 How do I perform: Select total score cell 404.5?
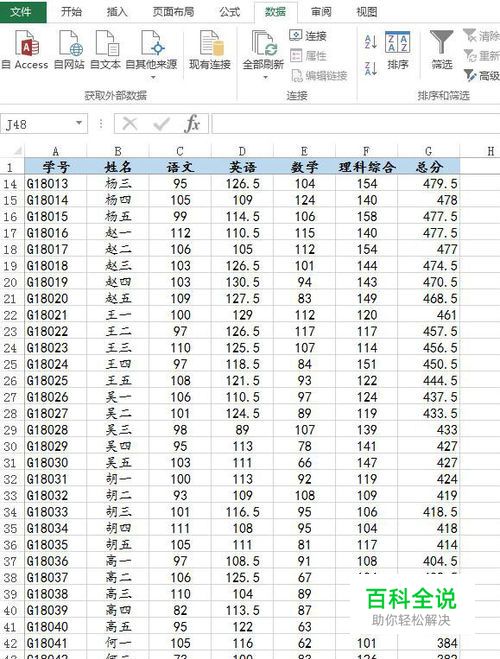click(429, 561)
